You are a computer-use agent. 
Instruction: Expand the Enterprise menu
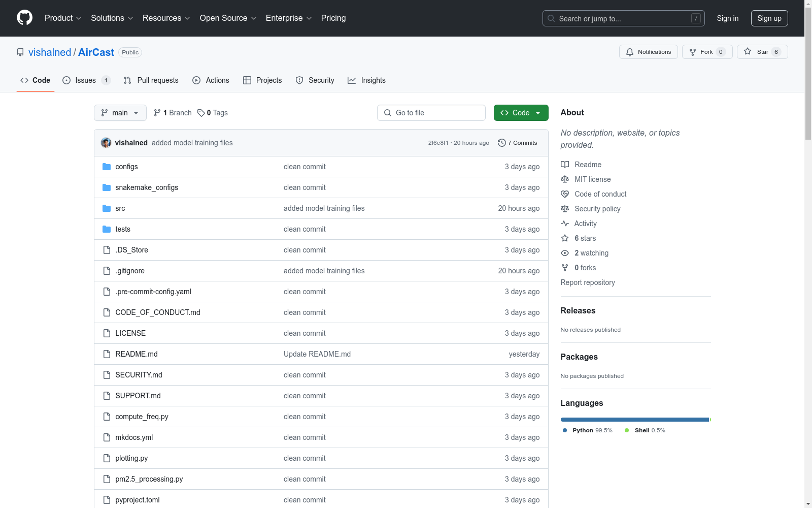[289, 18]
